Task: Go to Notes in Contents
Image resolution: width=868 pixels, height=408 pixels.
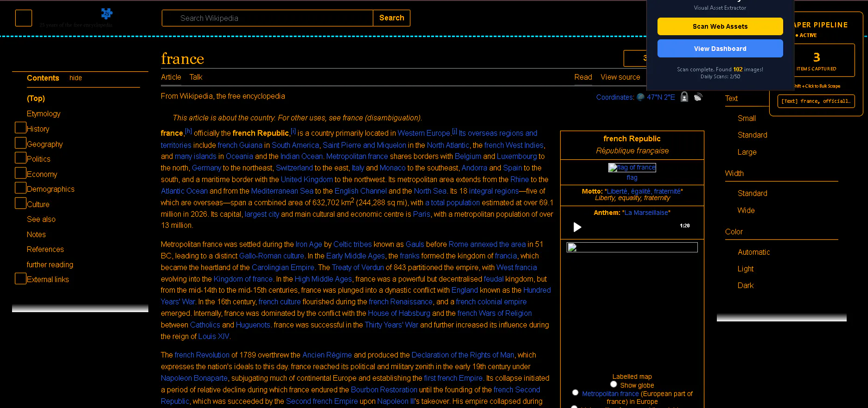Action: point(36,234)
